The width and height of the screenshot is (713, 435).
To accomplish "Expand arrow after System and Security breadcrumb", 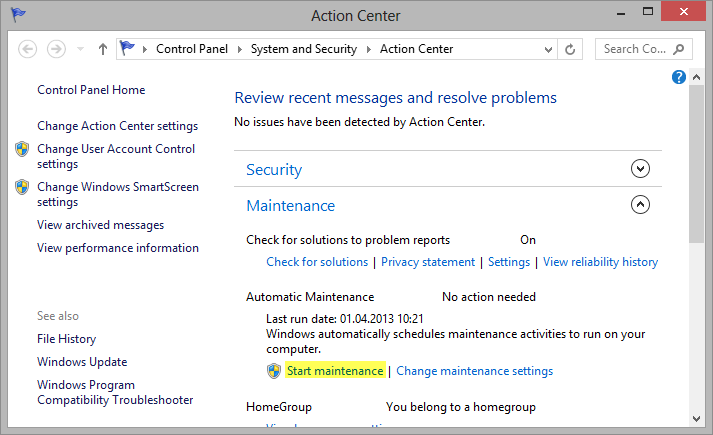I will pos(369,49).
